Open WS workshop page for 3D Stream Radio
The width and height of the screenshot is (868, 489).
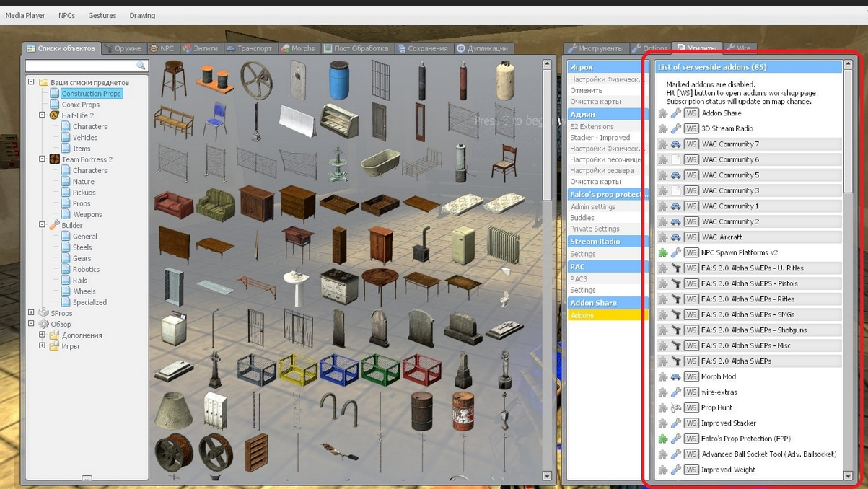[x=691, y=128]
